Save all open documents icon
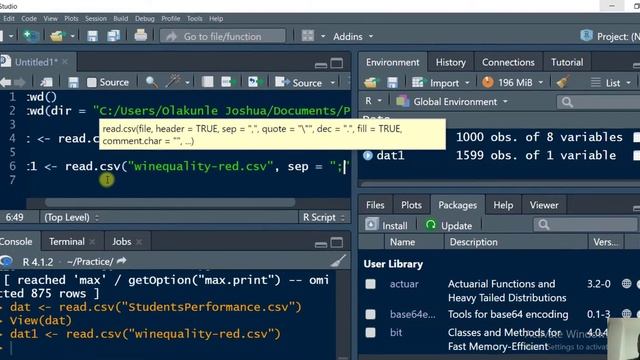 [x=113, y=36]
